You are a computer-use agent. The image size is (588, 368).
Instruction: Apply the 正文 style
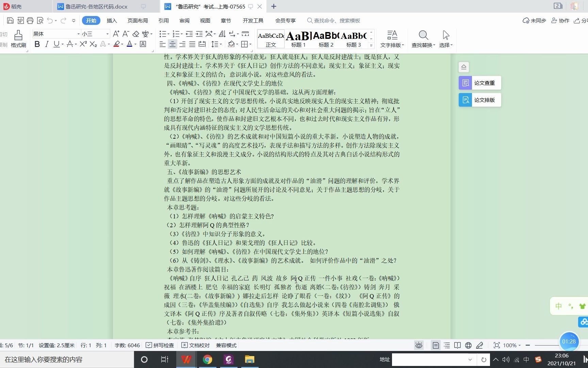(x=271, y=39)
